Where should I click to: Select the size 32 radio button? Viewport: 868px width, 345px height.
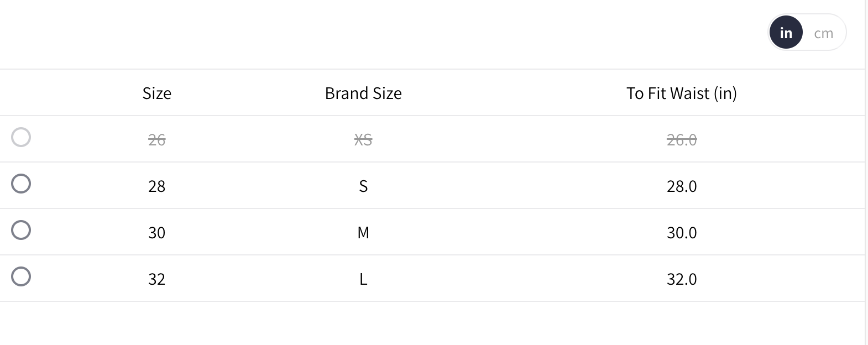[x=21, y=276]
